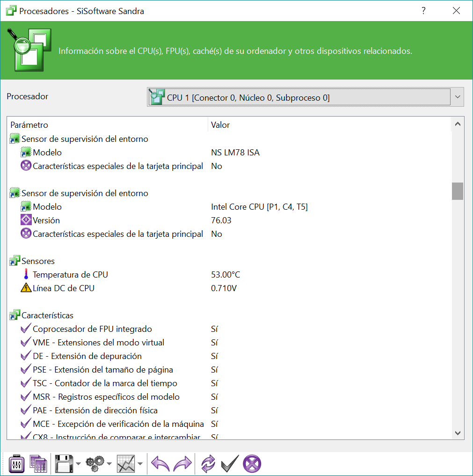Go back with the left arrow
473x476 pixels.
tap(160, 463)
